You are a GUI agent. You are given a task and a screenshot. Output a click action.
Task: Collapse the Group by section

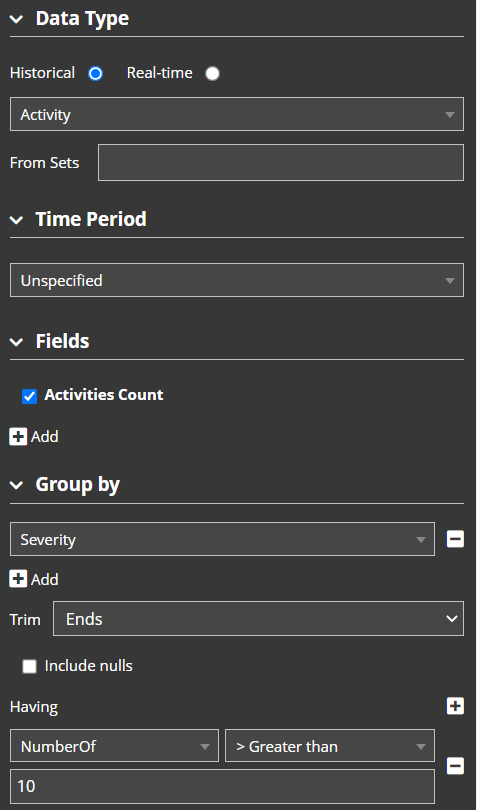[17, 485]
